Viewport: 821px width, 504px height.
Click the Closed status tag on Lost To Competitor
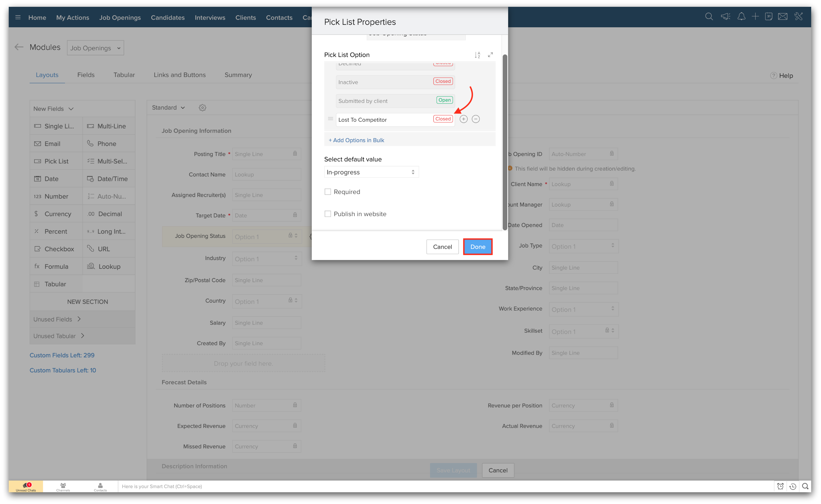443,119
